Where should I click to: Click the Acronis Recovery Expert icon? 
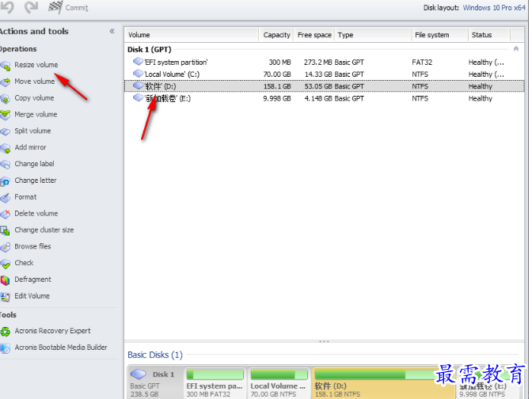pyautogui.click(x=6, y=331)
